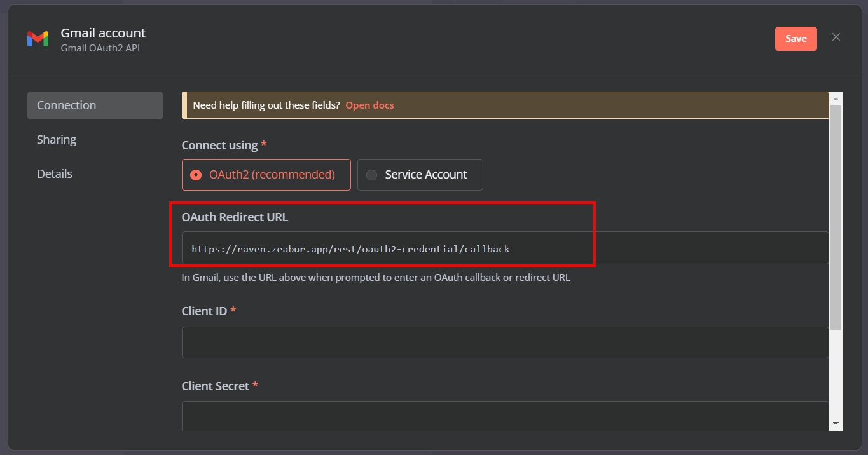Click the Gmail logo icon
Screen dimensions: 868x455
click(38, 39)
